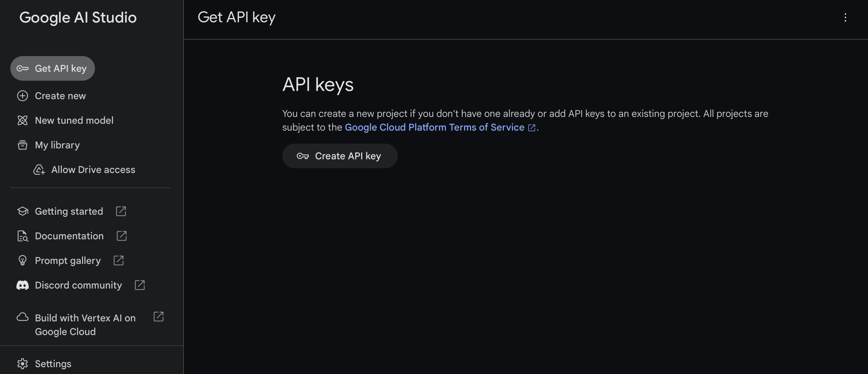Open the three-dot more options menu
This screenshot has height=374, width=868.
(845, 17)
